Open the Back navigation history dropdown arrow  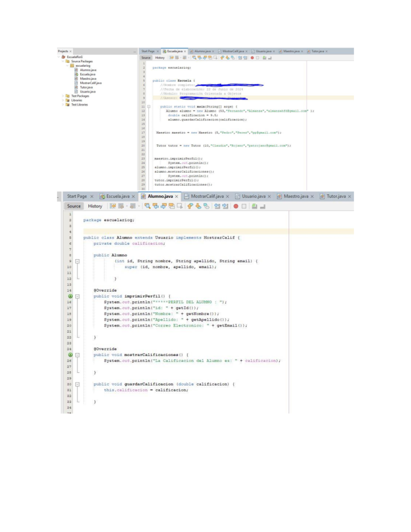[126, 206]
